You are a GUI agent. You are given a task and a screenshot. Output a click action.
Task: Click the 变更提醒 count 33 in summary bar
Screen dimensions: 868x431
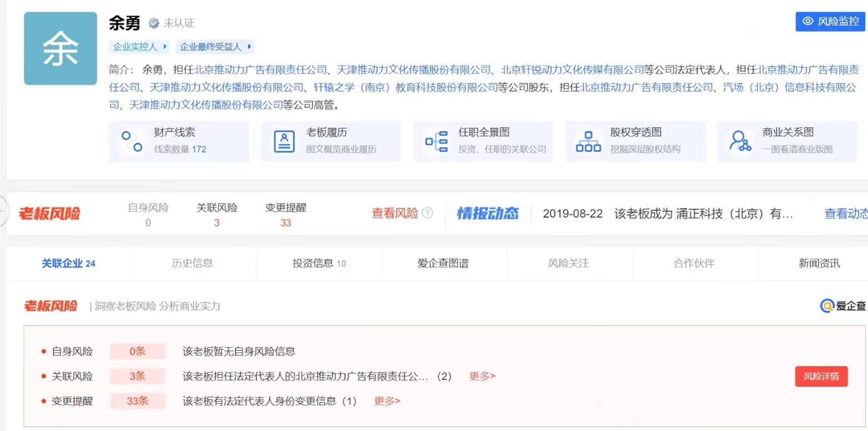click(286, 223)
